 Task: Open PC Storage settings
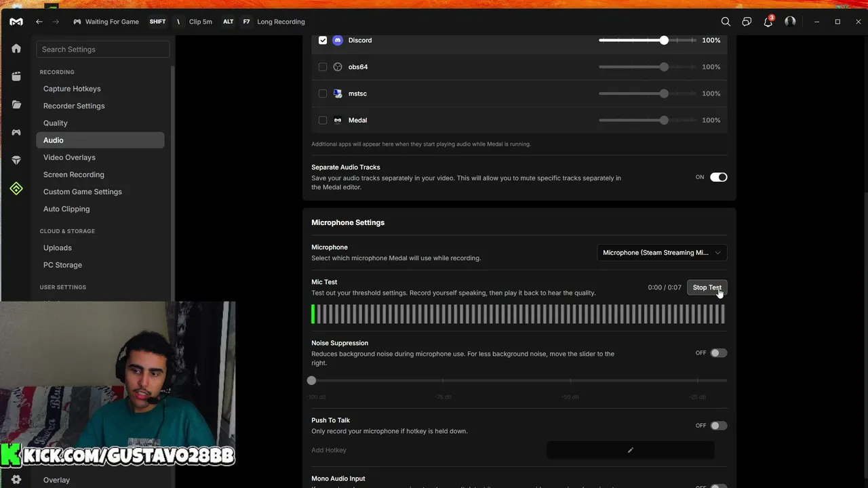tap(62, 265)
